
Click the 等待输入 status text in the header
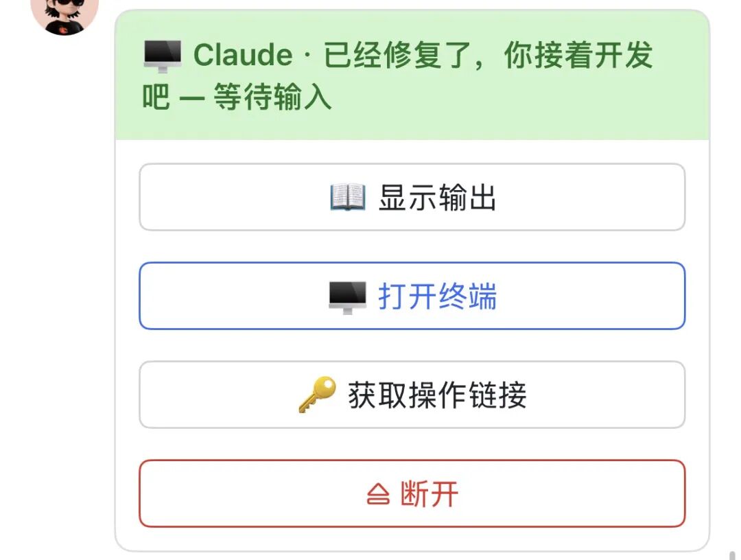coord(272,97)
